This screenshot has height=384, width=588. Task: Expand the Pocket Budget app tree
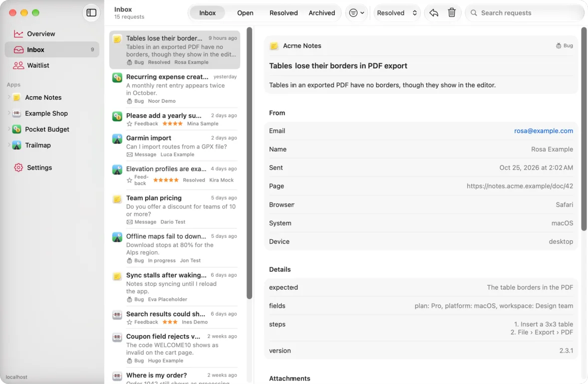click(9, 129)
